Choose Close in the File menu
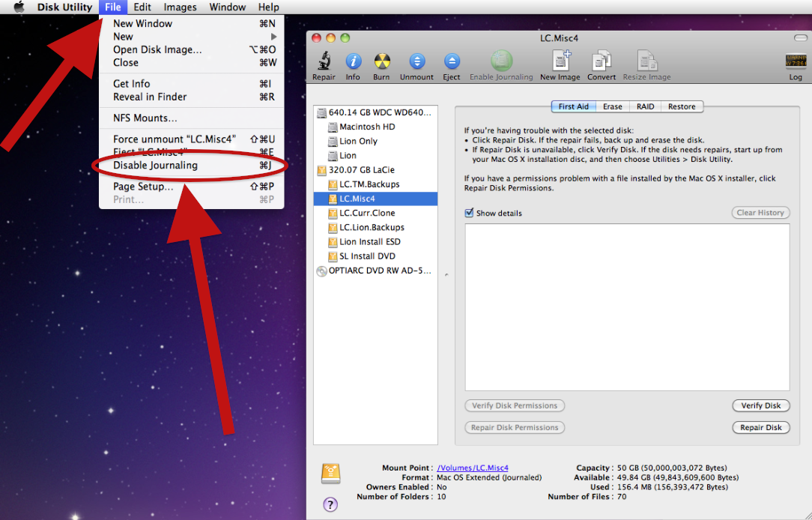The width and height of the screenshot is (812, 520). click(x=192, y=63)
